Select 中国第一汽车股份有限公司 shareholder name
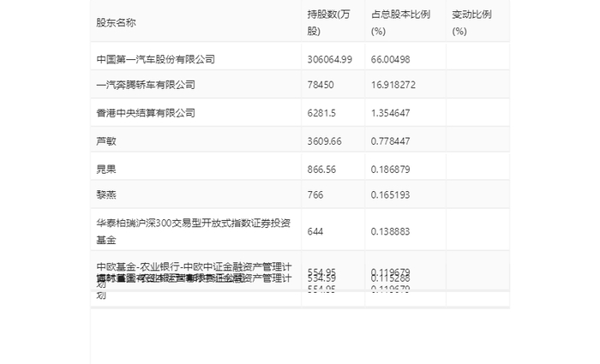This screenshot has width=600, height=364. 155,59
